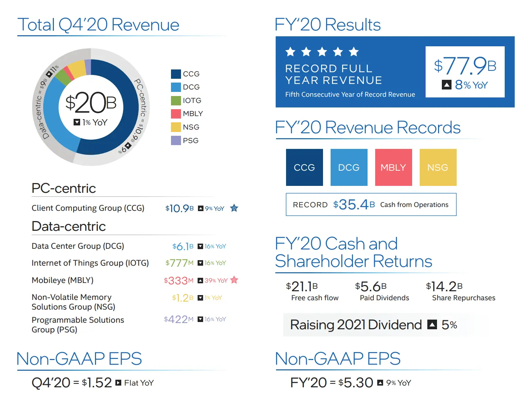Viewport: 532px width, 407px height.
Task: Click the pink star icon on Mobileye row
Action: 234,280
